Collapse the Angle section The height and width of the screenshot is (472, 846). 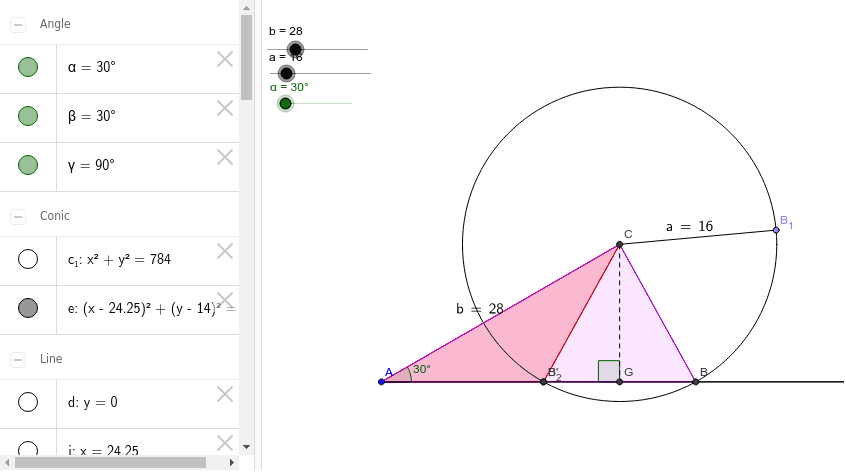pyautogui.click(x=18, y=25)
